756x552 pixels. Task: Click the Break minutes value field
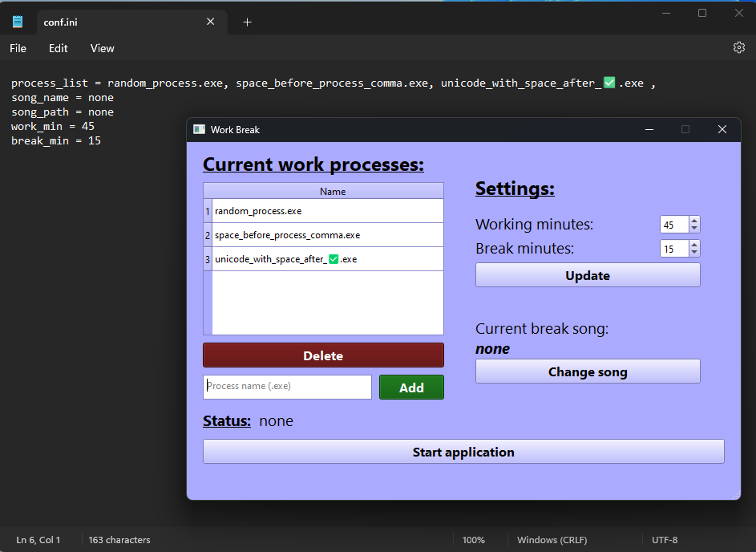674,249
